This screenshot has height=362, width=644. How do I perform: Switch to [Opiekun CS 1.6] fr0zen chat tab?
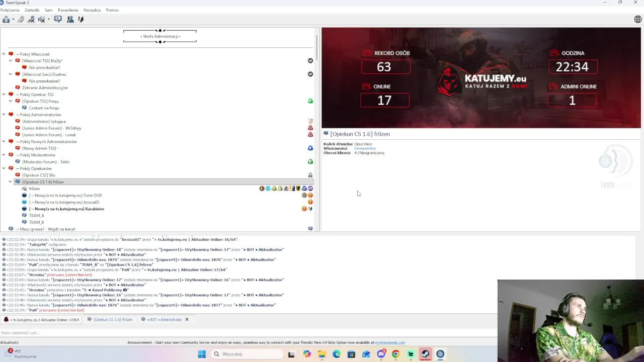click(110, 320)
